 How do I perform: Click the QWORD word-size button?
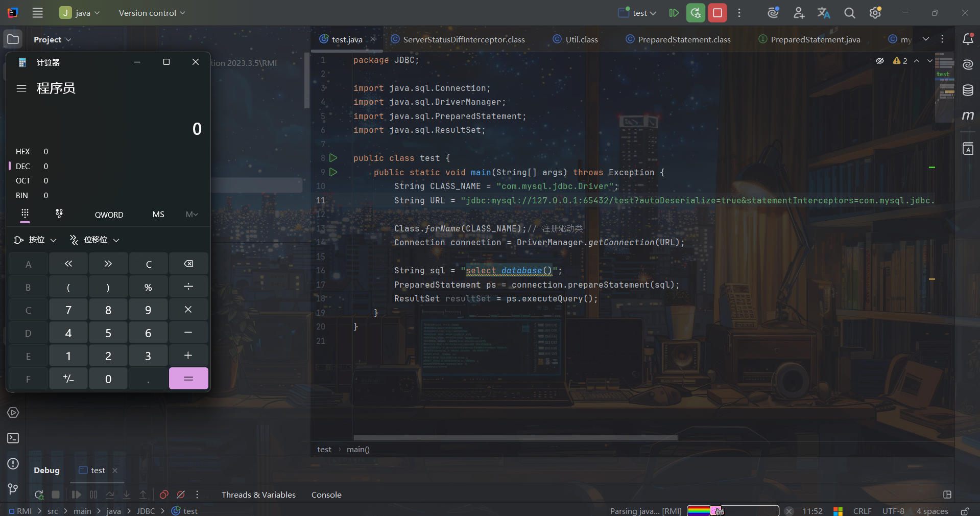pos(109,215)
